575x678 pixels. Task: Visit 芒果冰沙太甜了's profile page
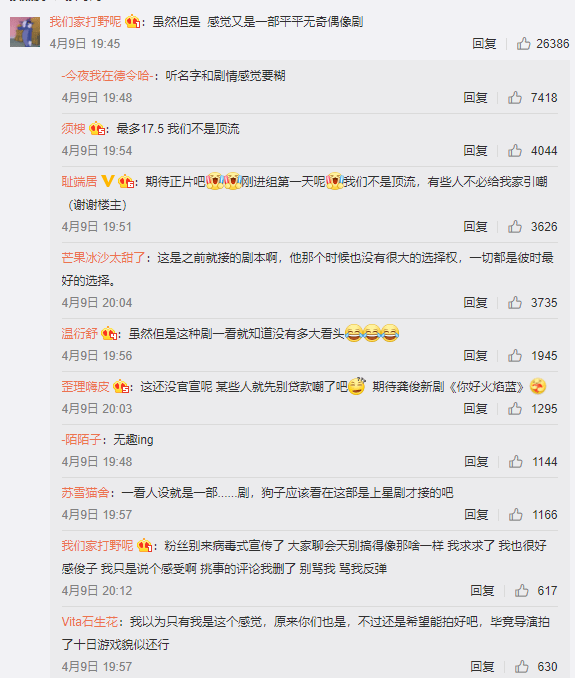[x=103, y=258]
